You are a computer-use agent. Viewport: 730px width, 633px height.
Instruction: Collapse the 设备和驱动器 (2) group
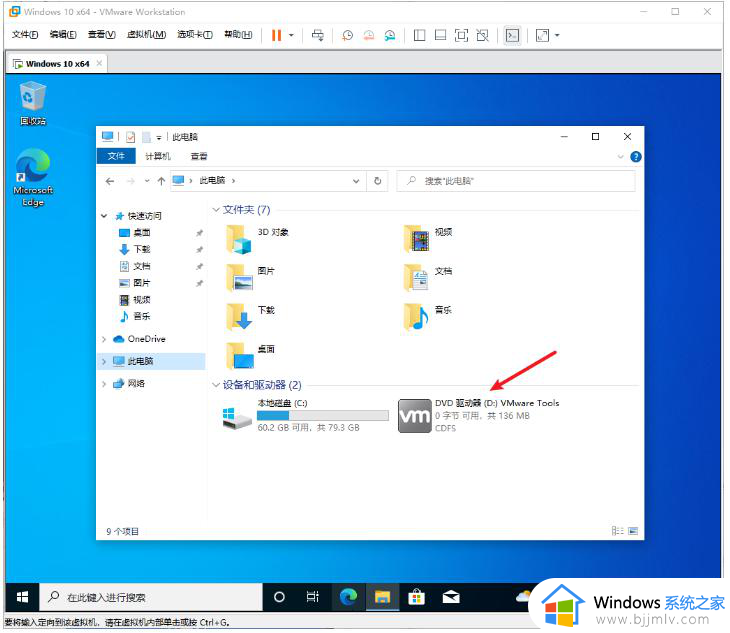[216, 385]
